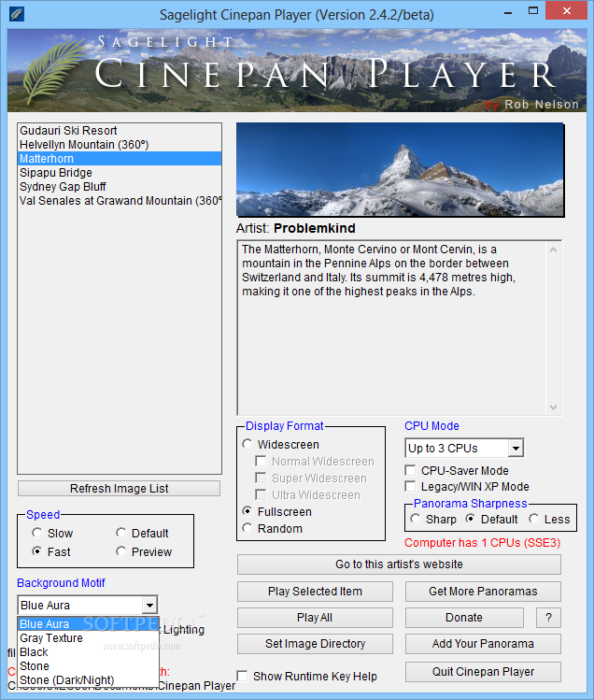Pick Black from motif list

click(x=89, y=651)
